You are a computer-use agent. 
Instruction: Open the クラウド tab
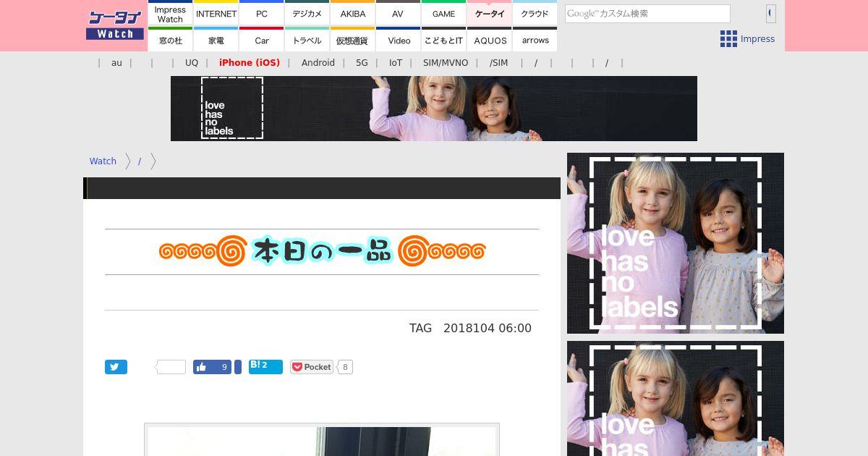click(x=535, y=13)
